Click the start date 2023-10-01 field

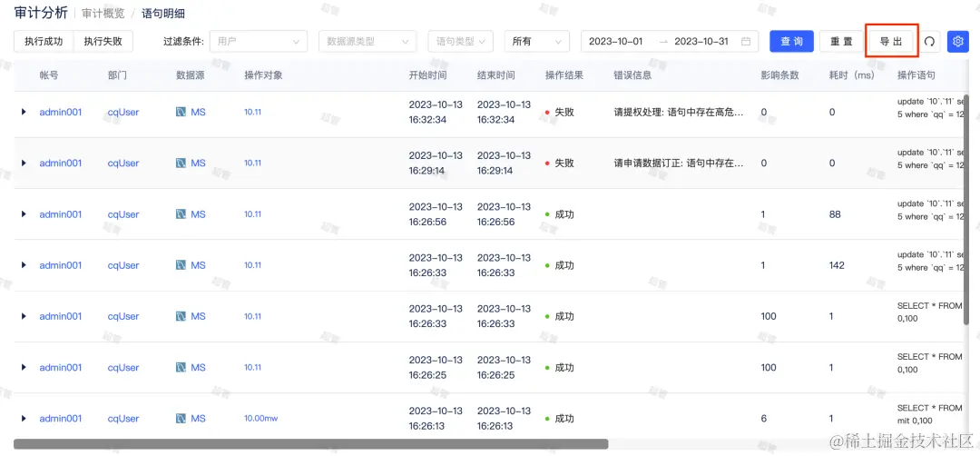(615, 41)
